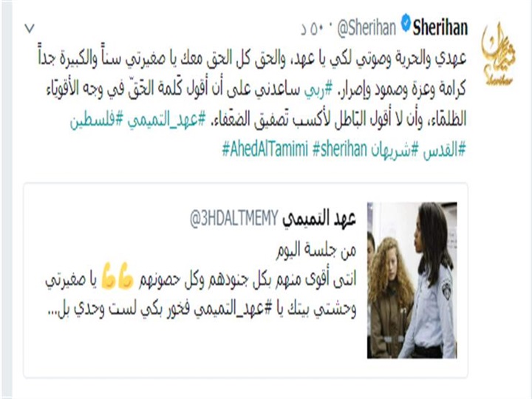
Task: Click the flexed biceps emoji
Action: (117, 276)
